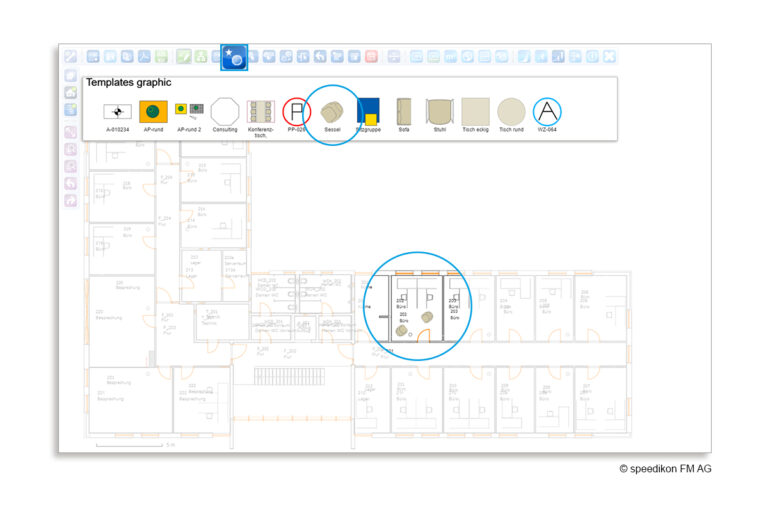Click the X icon at toolbar's right end

[x=609, y=57]
